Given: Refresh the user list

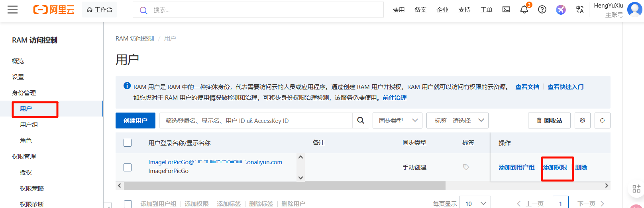Looking at the screenshot, I should coord(602,121).
